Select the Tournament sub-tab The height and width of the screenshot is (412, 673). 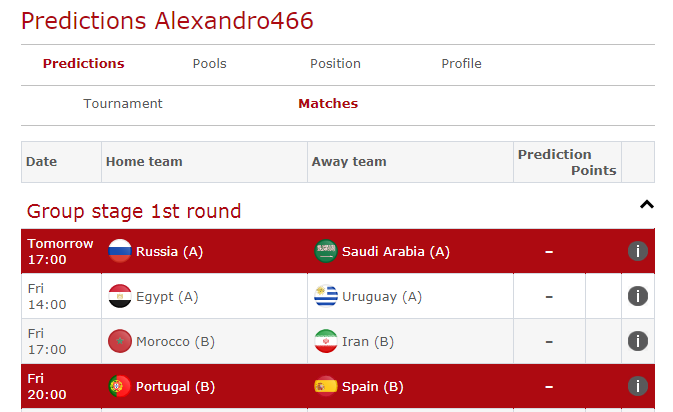click(x=123, y=104)
